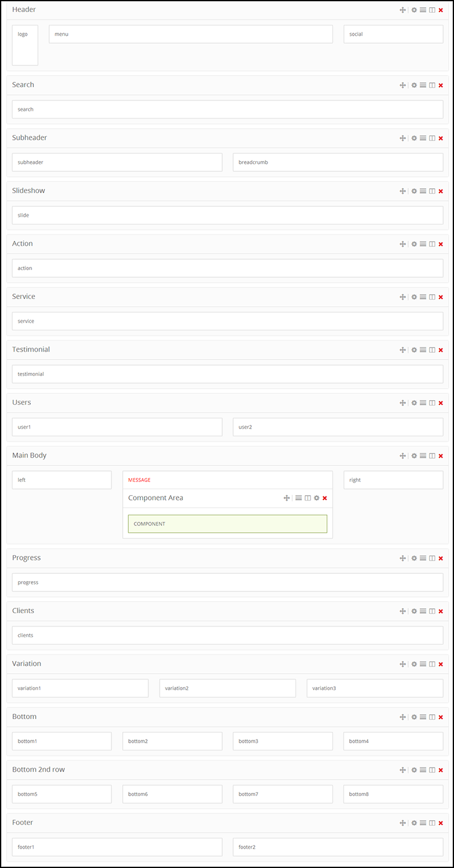Click the columns icon in Component Area

pos(308,498)
